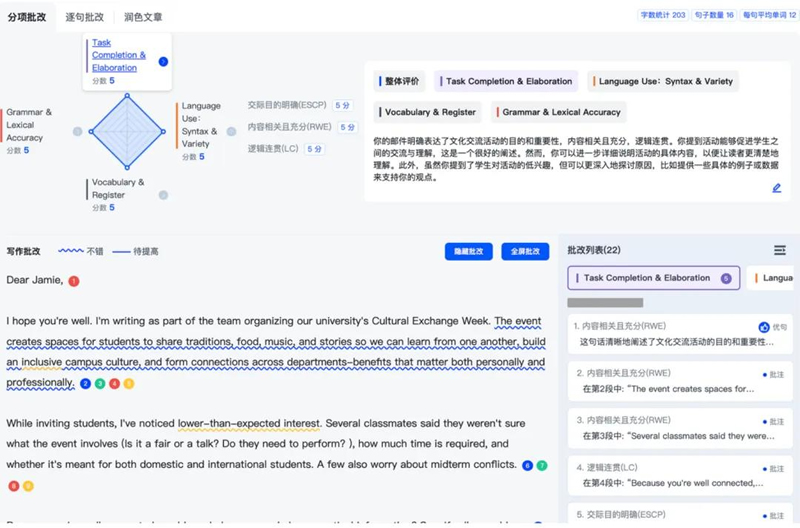Click the edit pencil icon under overall comment
The height and width of the screenshot is (528, 800).
point(776,188)
